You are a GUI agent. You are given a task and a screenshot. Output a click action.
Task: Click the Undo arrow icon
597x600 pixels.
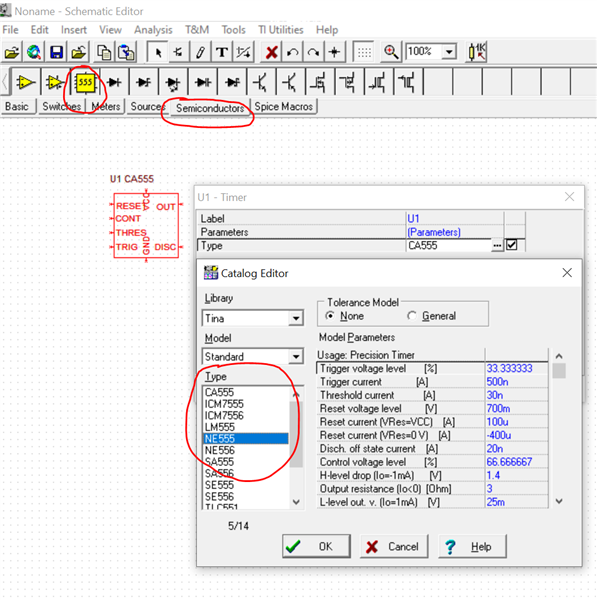[x=293, y=52]
